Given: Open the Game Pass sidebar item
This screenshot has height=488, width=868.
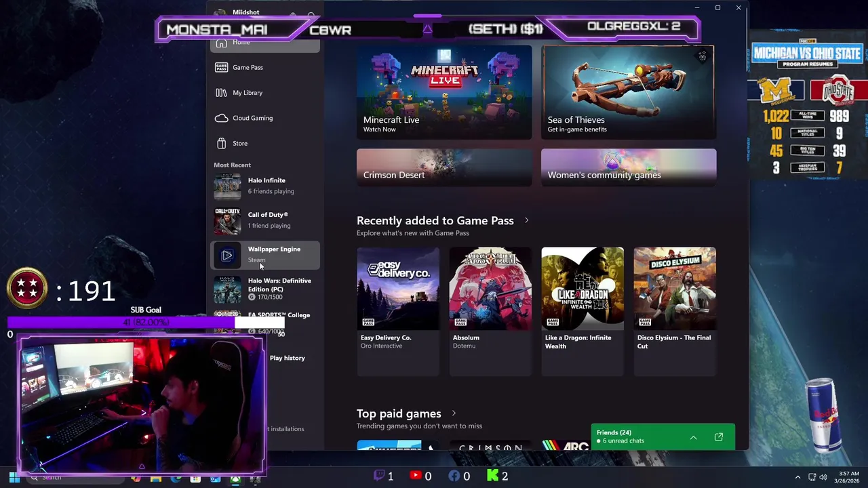Looking at the screenshot, I should pos(265,67).
